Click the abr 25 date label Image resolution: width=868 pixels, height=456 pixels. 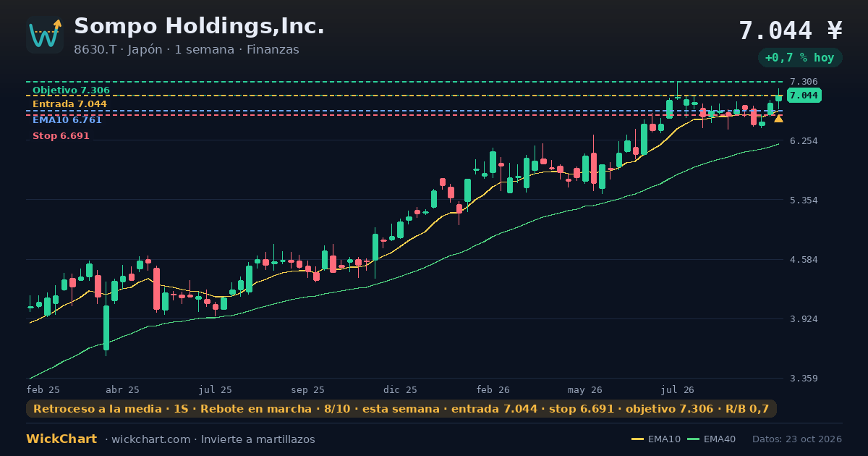(122, 389)
